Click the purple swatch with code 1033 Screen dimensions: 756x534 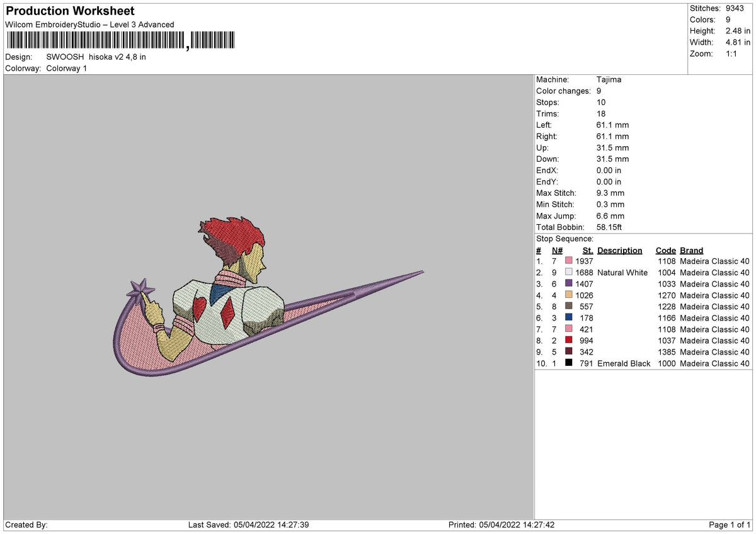[x=568, y=284]
